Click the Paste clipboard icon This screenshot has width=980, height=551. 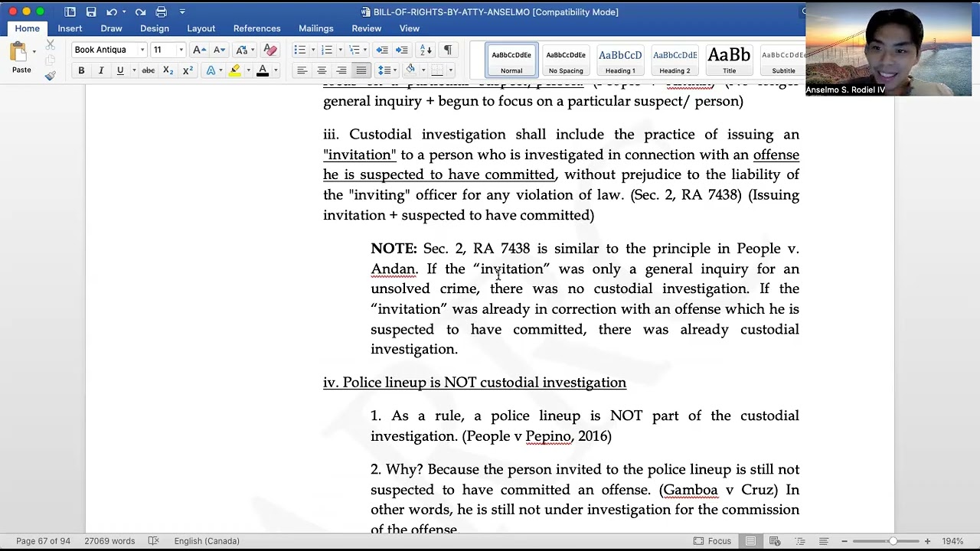pos(18,52)
